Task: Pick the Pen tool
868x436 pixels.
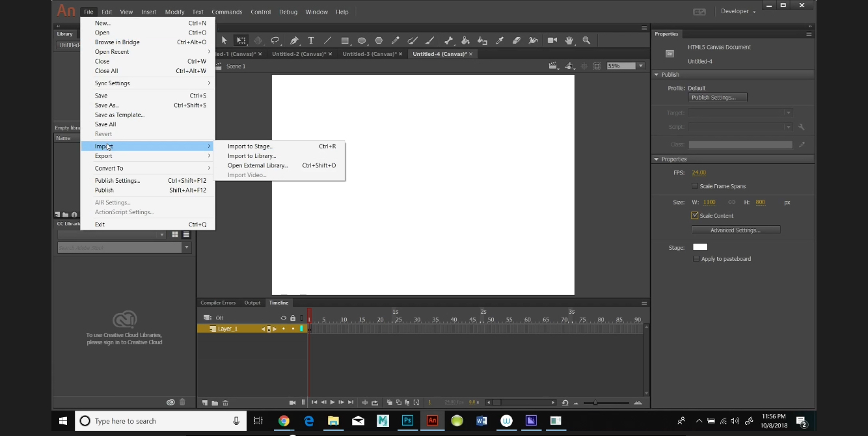Action: point(293,40)
